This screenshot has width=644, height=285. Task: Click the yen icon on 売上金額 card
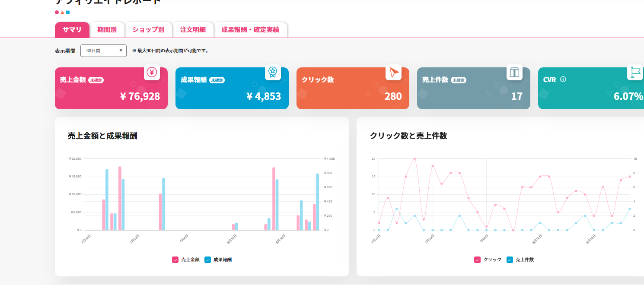click(152, 72)
